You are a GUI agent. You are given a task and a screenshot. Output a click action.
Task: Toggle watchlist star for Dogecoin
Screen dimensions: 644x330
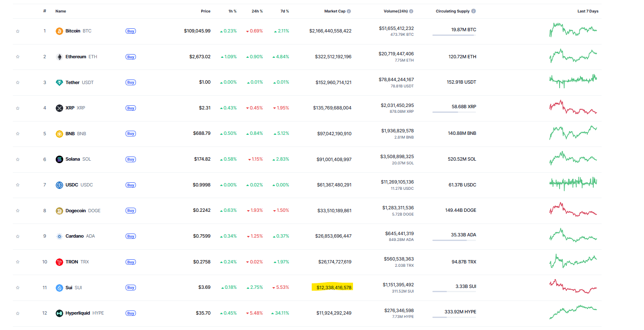pyautogui.click(x=18, y=211)
